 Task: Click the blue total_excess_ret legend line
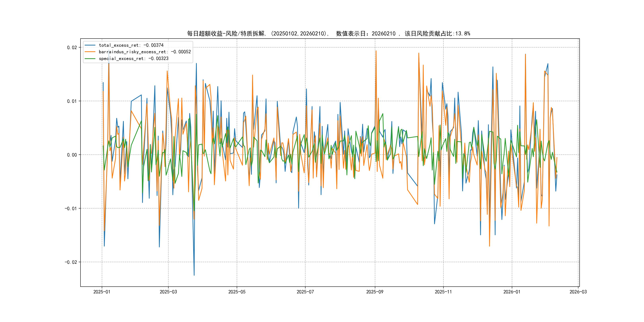90,45
